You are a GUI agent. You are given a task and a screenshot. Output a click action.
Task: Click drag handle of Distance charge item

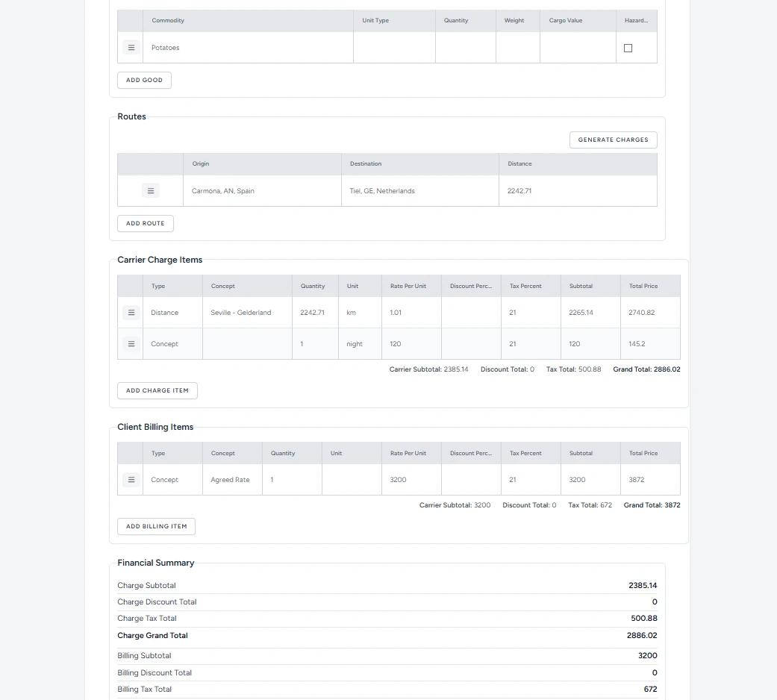coord(131,313)
